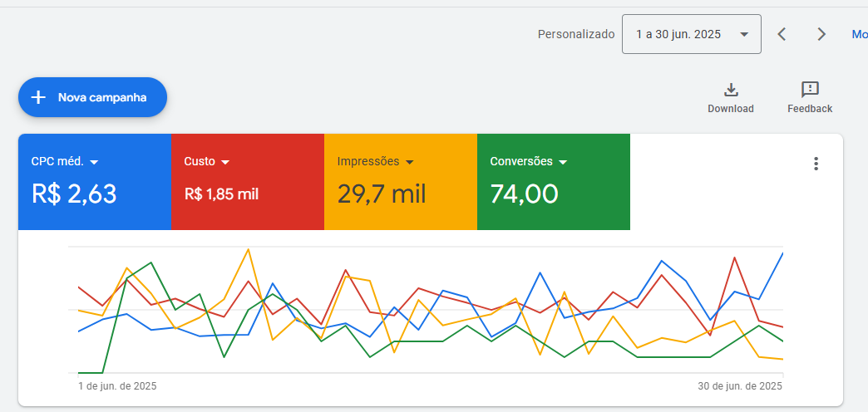Click the '1 de jun. de 2025' axis label
This screenshot has height=412, width=868.
click(117, 386)
